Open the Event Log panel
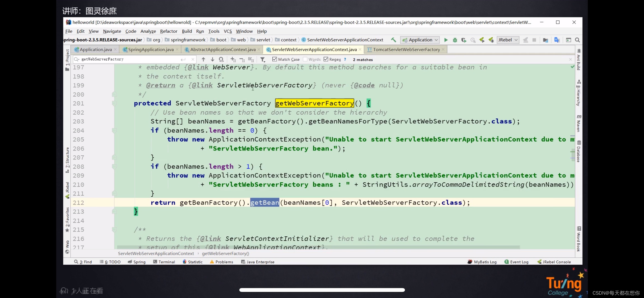Image resolution: width=644 pixels, height=298 pixels. coord(516,262)
